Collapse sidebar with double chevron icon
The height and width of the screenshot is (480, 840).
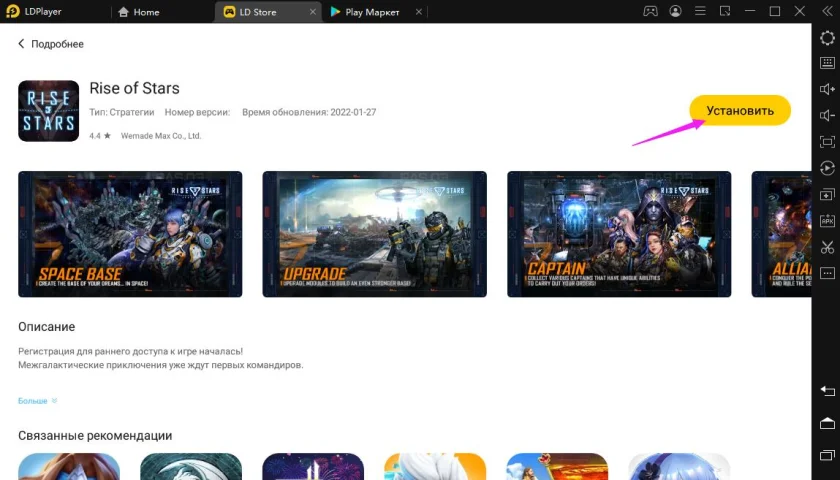coord(827,11)
